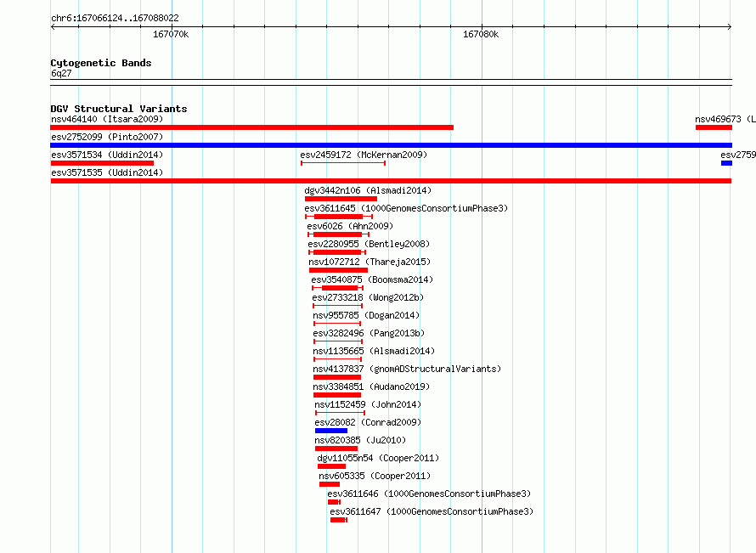Select the esv2459172 (McKernan2009) label

[x=364, y=155]
